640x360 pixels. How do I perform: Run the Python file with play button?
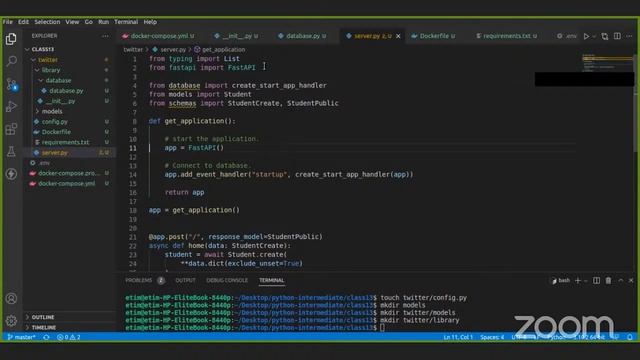click(x=586, y=36)
